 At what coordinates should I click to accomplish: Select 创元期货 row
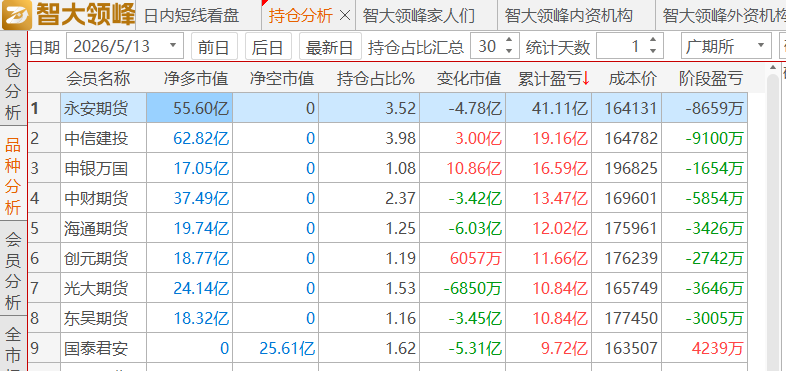tap(387, 258)
